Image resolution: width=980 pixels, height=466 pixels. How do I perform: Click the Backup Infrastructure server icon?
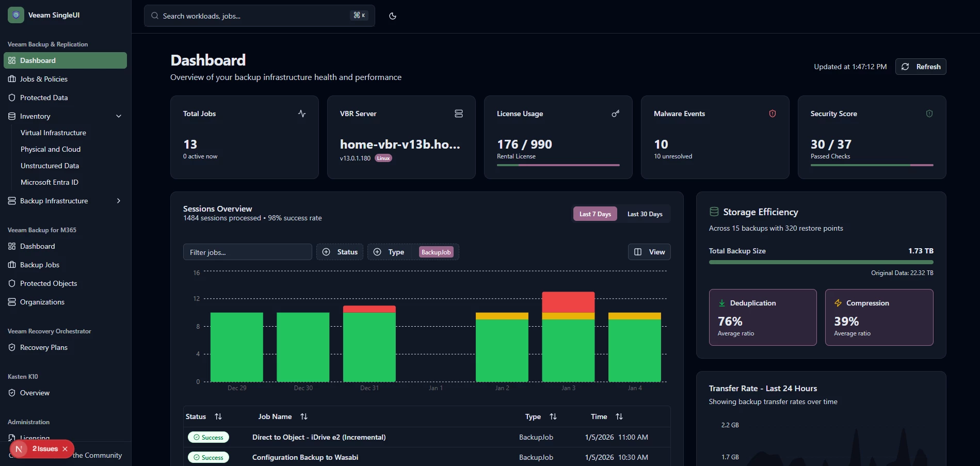[12, 201]
